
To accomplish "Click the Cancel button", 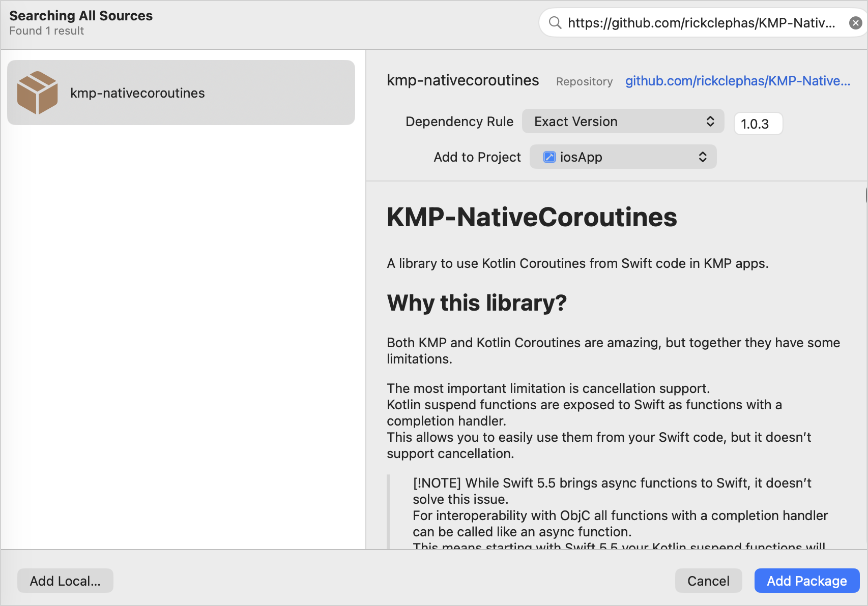I will (x=708, y=581).
